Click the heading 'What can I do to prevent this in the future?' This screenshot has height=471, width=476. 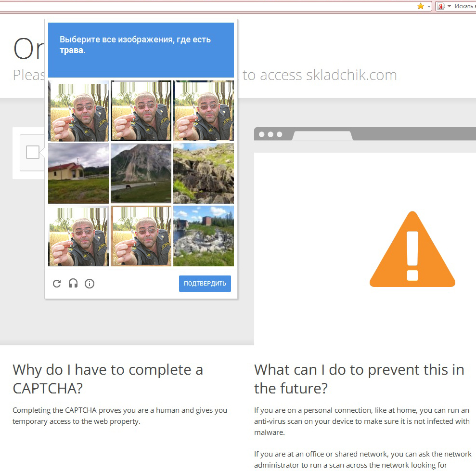pyautogui.click(x=359, y=379)
